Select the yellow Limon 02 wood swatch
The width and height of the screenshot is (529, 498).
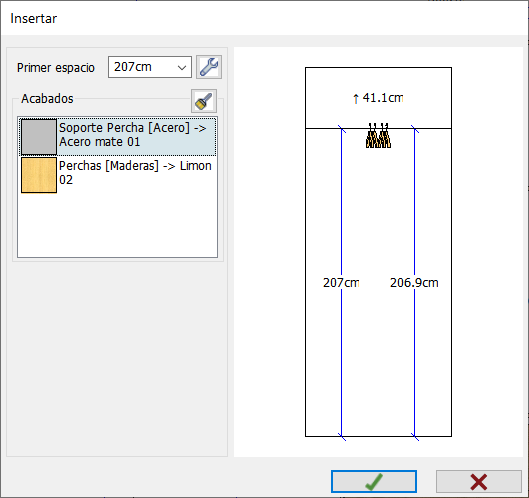(x=39, y=175)
